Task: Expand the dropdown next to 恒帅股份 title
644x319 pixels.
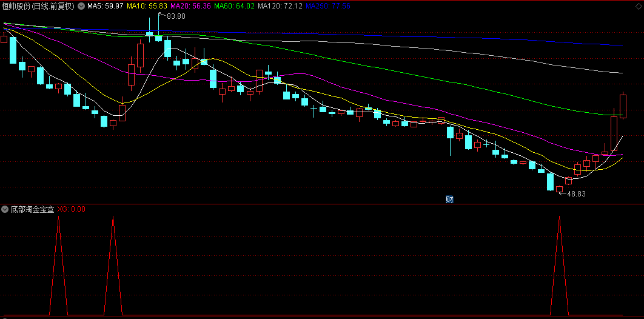Action: pyautogui.click(x=81, y=6)
